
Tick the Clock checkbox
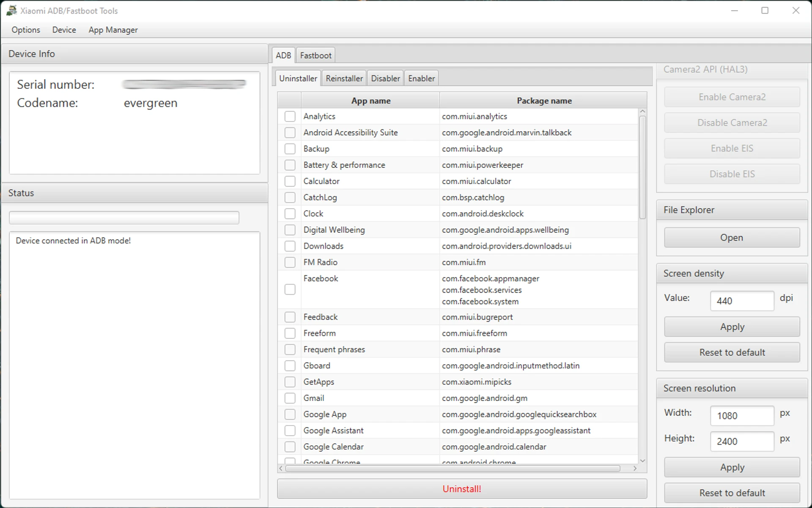pos(290,214)
